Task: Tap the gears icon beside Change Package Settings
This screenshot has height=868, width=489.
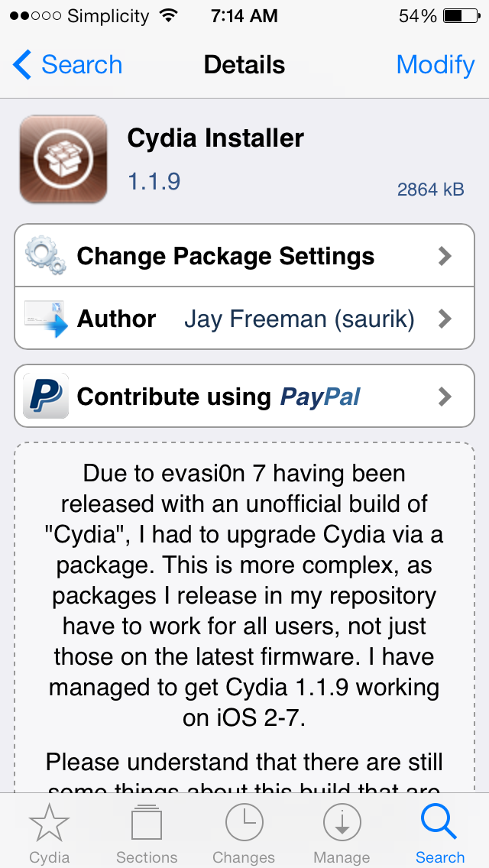Action: (45, 255)
